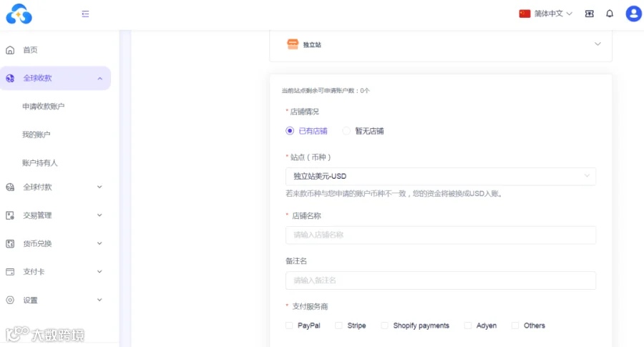Click the 当前站点剩余可申请账户数 text
The height and width of the screenshot is (347, 644).
326,91
